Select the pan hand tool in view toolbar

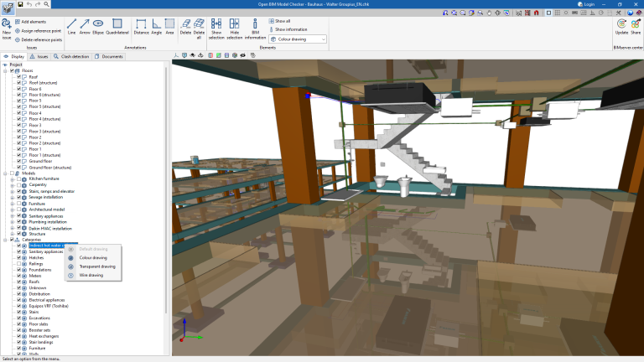coord(489,13)
